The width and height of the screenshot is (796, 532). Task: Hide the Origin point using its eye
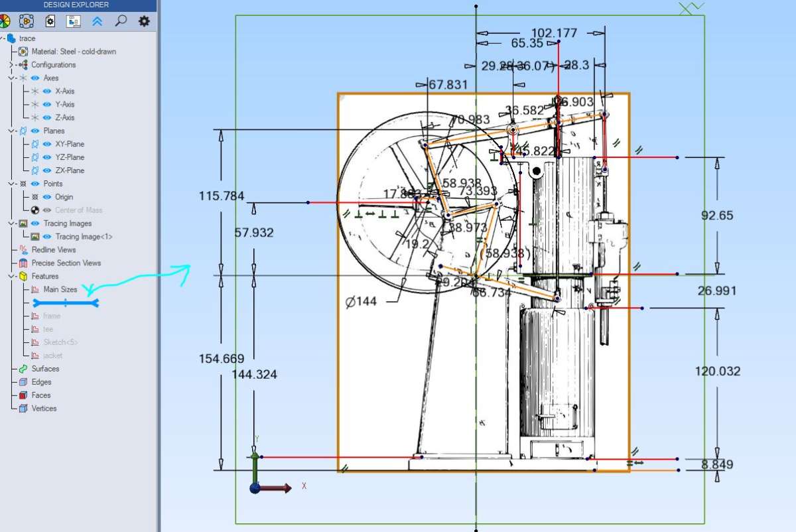coord(47,197)
